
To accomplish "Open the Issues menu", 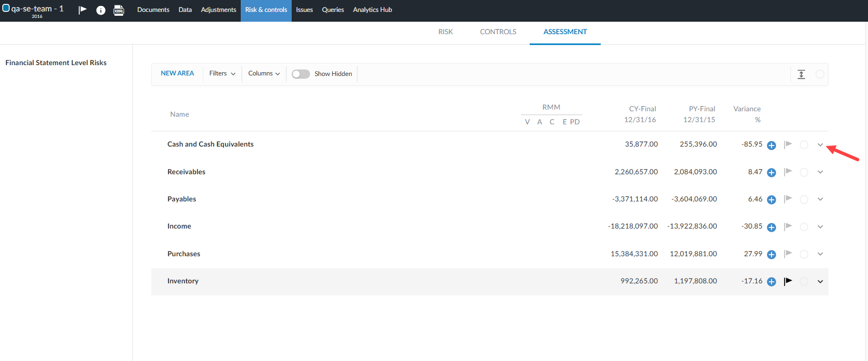I will tap(304, 10).
